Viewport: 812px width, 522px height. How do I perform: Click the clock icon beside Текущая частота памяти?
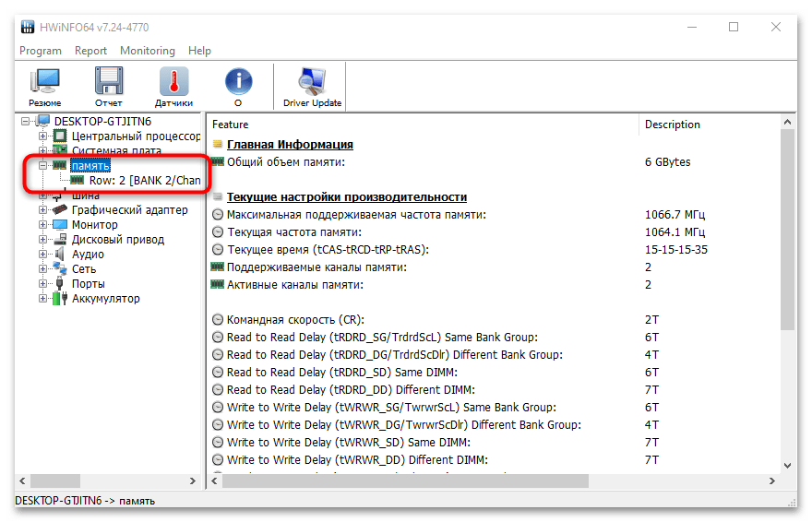click(x=218, y=232)
